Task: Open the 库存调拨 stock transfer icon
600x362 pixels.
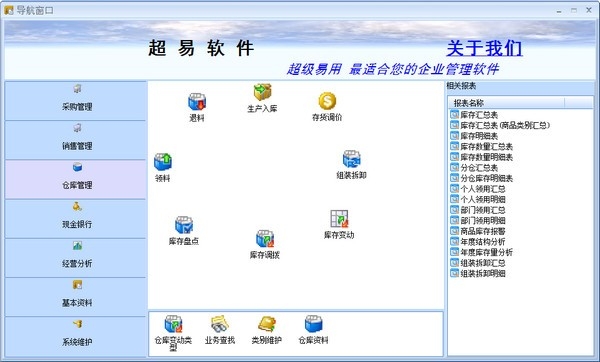Action: point(265,239)
